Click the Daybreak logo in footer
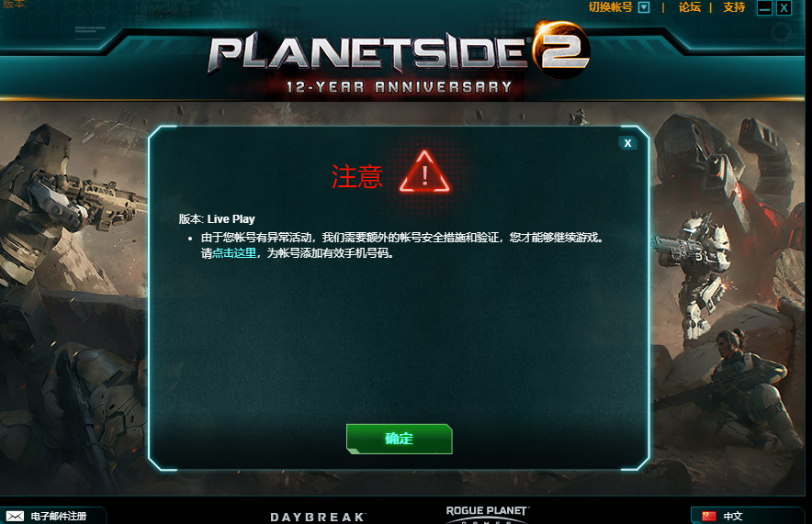This screenshot has height=524, width=812. pos(318,517)
